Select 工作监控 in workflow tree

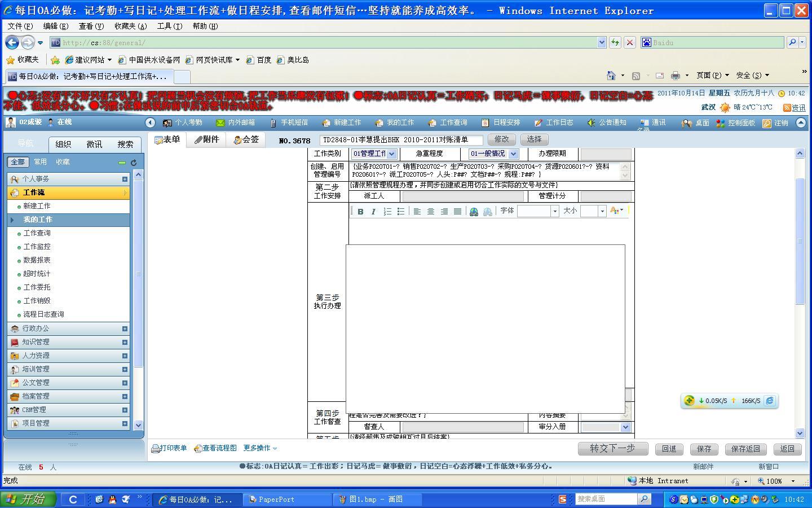(37, 247)
